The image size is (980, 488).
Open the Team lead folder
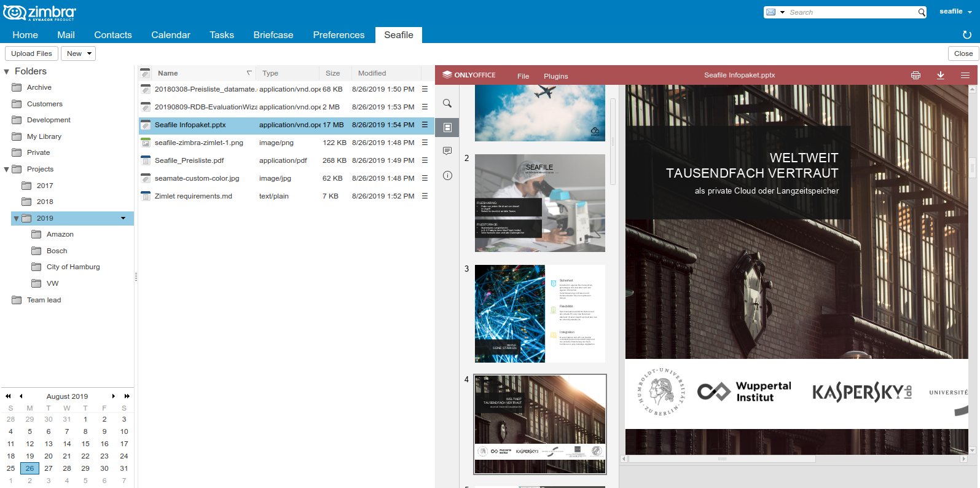pyautogui.click(x=44, y=300)
